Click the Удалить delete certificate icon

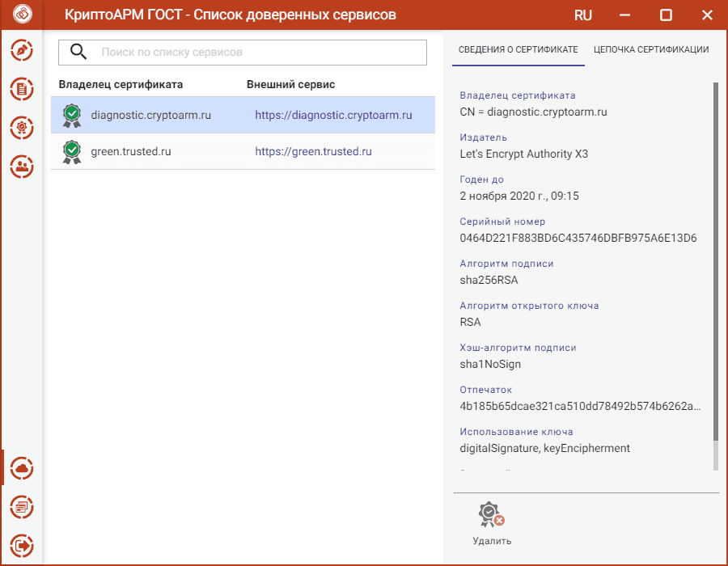tap(491, 514)
